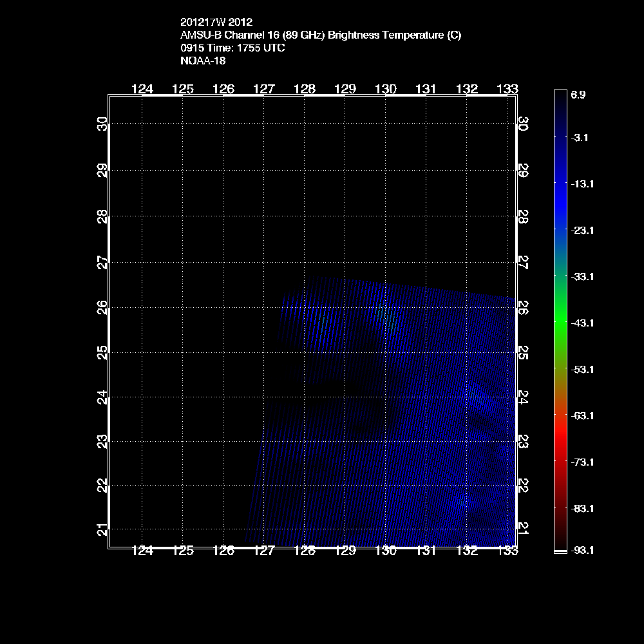Pick the bright blue section of the colorbar
The image size is (644, 644).
(560, 193)
